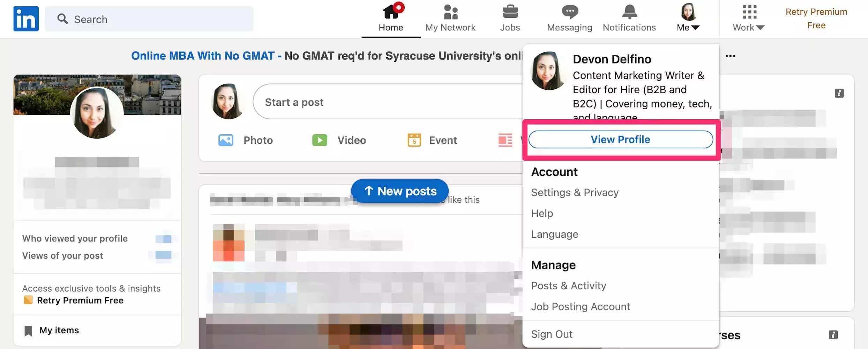Open the ad options three-dot menu
The height and width of the screenshot is (349, 868).
tap(730, 56)
